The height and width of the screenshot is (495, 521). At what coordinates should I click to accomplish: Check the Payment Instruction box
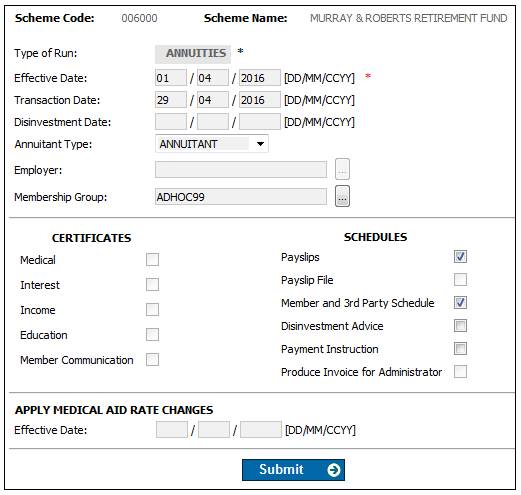(460, 349)
